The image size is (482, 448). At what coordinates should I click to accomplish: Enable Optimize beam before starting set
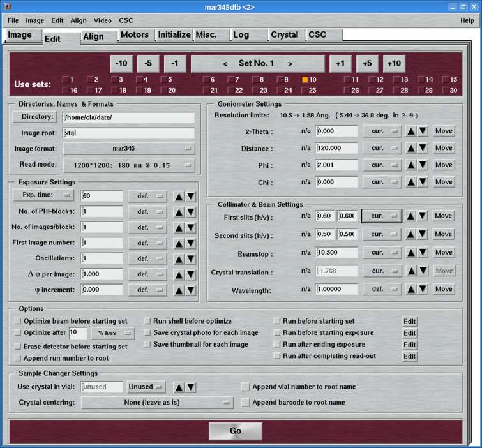tap(18, 321)
